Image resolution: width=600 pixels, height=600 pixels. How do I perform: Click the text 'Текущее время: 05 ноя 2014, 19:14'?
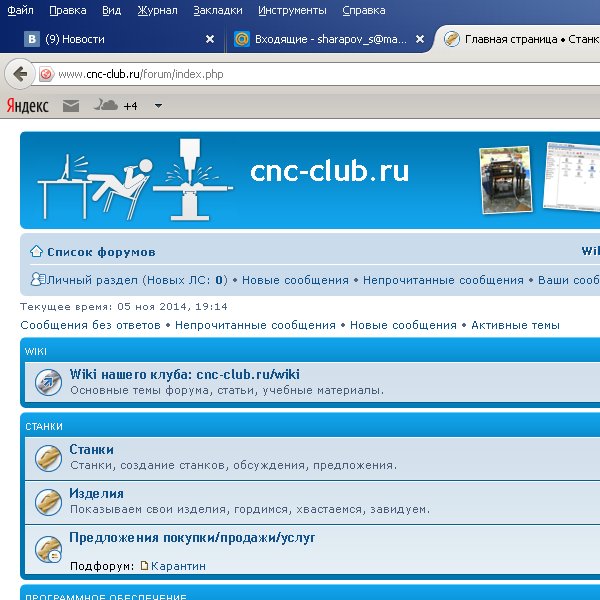[x=124, y=307]
